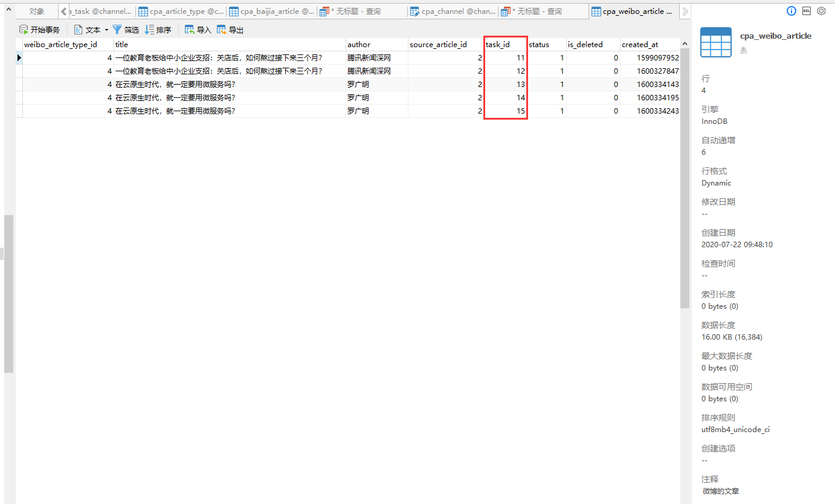Open the cpa_article_type tab
The width and height of the screenshot is (835, 504).
181,11
